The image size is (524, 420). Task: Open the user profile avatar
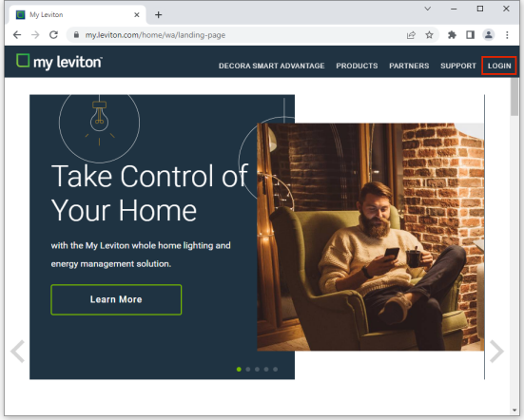pyautogui.click(x=489, y=35)
